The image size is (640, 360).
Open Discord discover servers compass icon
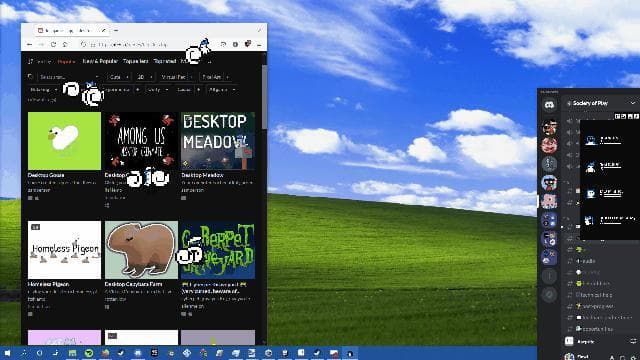click(x=549, y=294)
